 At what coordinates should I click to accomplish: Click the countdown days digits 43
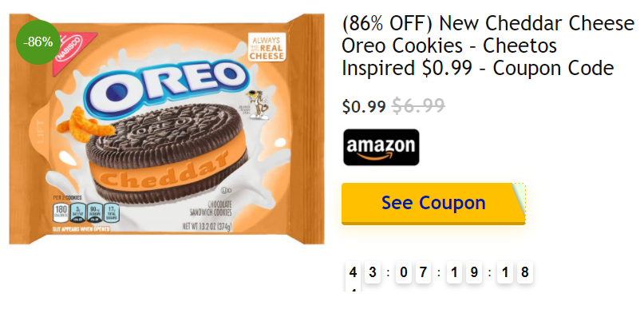click(x=363, y=272)
